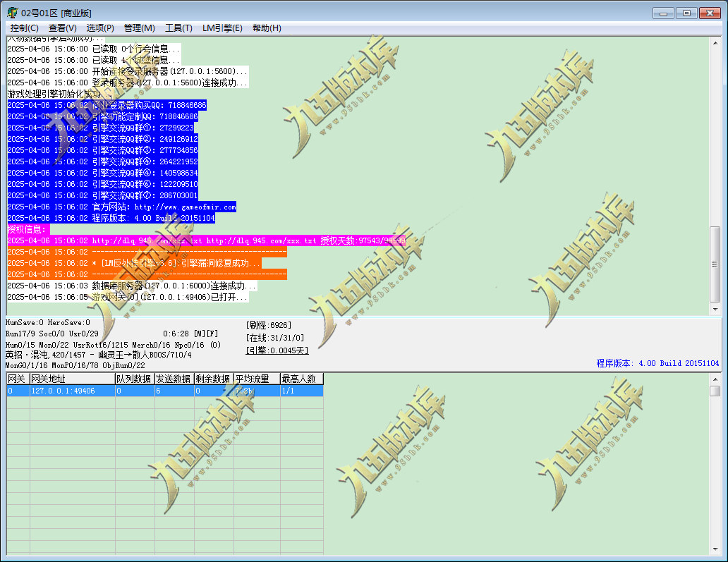Click log line 引擎交流QQ群③: 277734856
Screen dimensions: 728x562
(102, 150)
